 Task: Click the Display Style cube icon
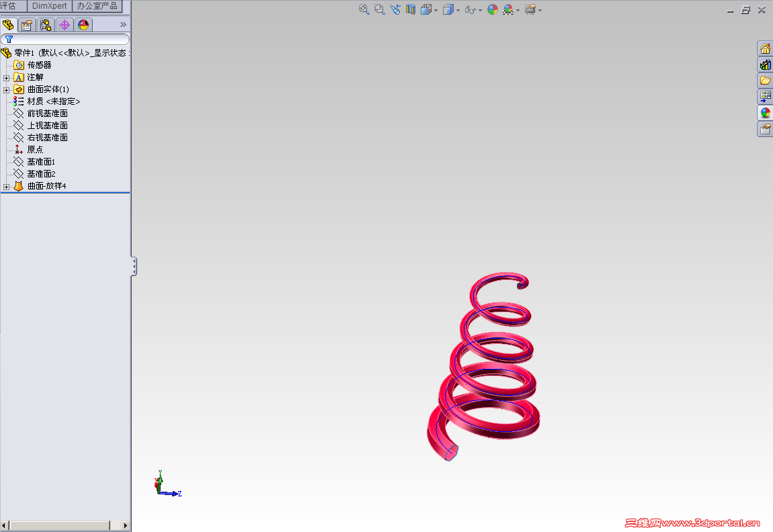coord(448,9)
